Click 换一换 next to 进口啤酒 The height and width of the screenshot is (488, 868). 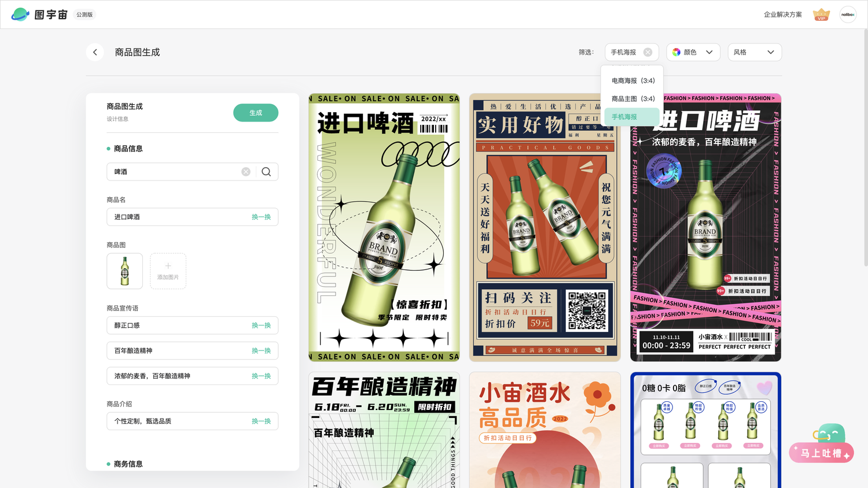(x=261, y=217)
